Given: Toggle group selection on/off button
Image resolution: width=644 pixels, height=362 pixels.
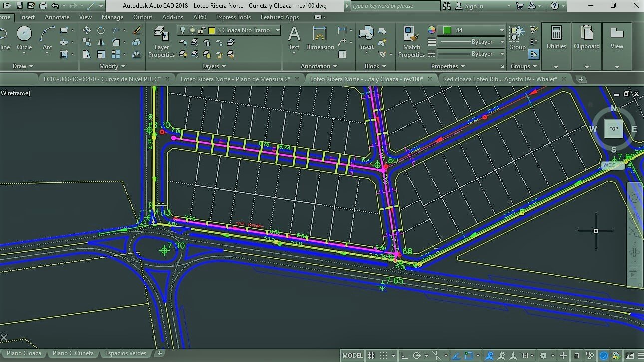Looking at the screenshot, I should (534, 54).
